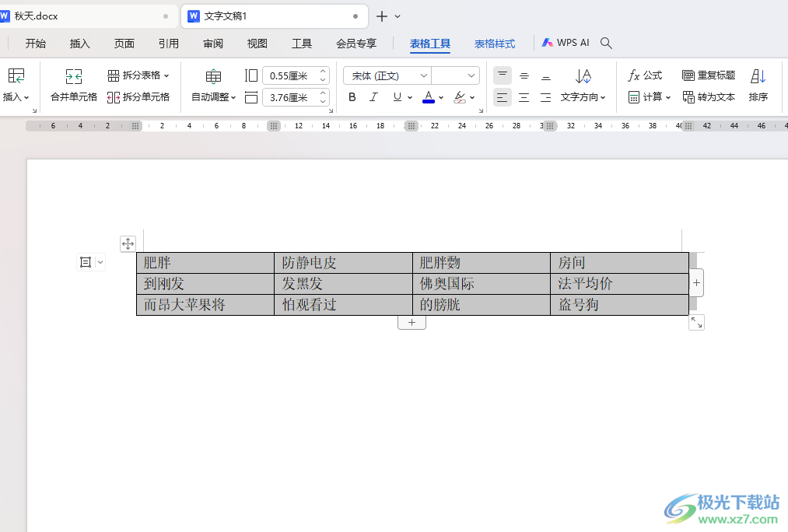
Task: Click table cell 而昂大苹果将
Action: 205,305
